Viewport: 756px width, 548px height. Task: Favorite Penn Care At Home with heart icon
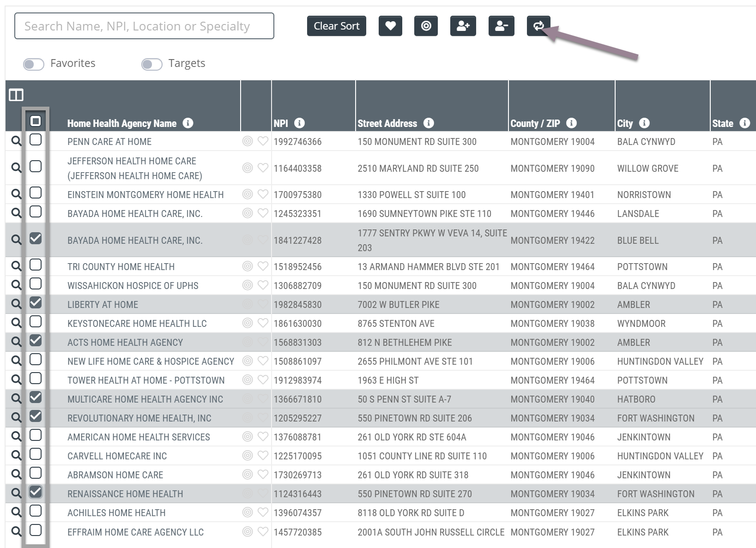263,141
